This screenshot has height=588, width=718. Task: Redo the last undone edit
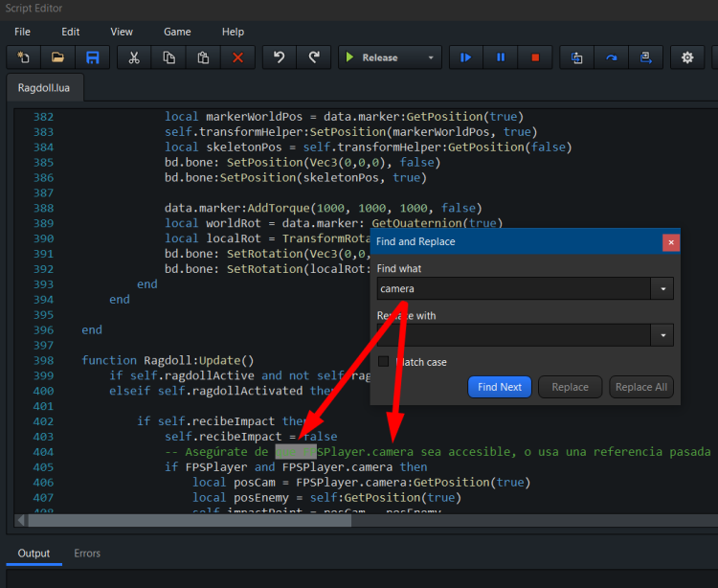coord(314,57)
